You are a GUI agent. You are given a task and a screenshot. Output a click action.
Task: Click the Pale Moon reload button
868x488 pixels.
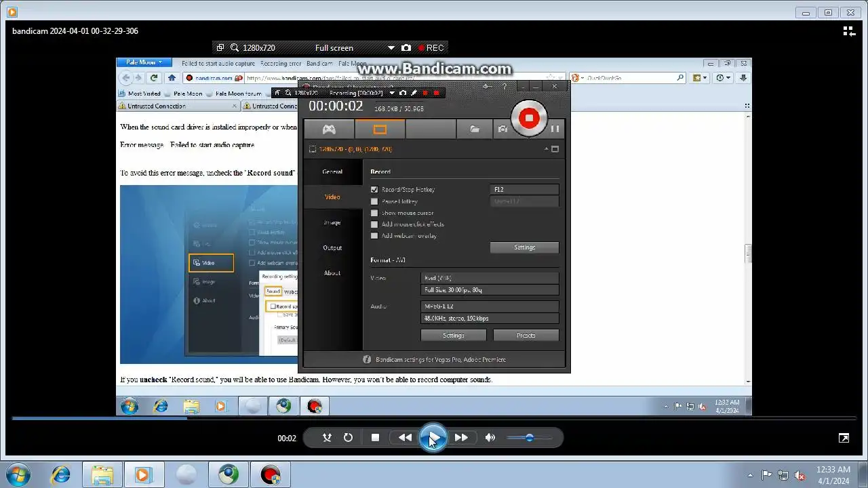pyautogui.click(x=154, y=78)
